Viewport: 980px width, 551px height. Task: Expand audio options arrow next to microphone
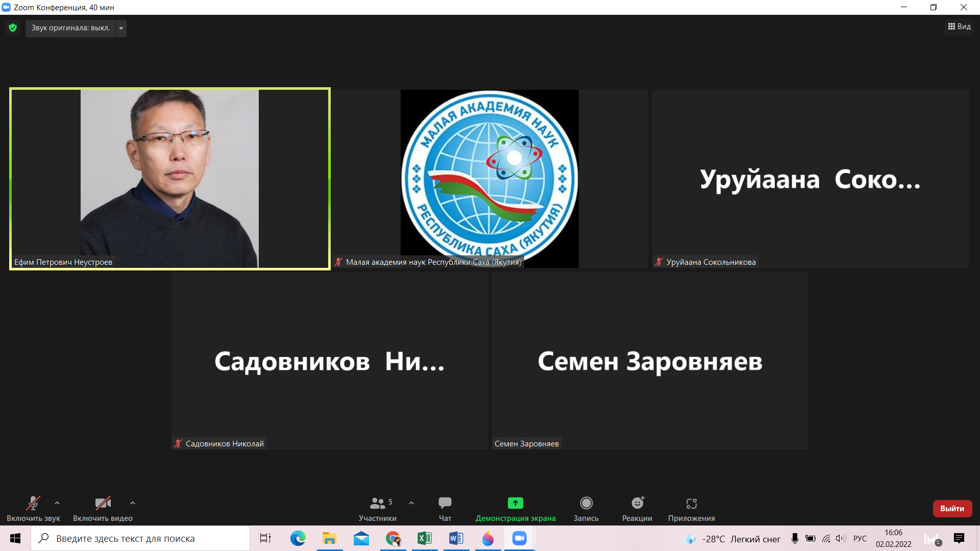[x=57, y=503]
